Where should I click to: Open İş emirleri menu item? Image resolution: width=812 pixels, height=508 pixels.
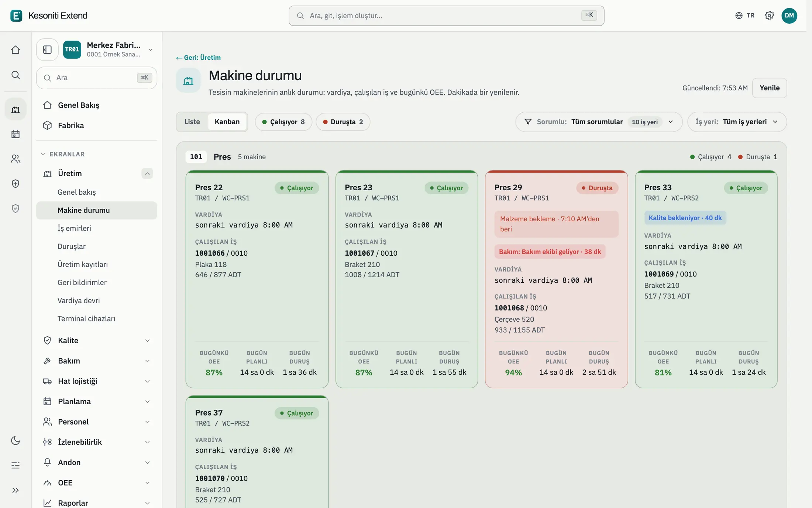point(97,228)
